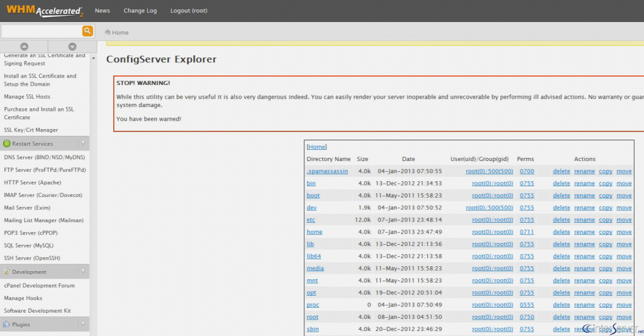Image resolution: width=644 pixels, height=336 pixels.
Task: Click the orange search magnifier button
Action: click(87, 31)
